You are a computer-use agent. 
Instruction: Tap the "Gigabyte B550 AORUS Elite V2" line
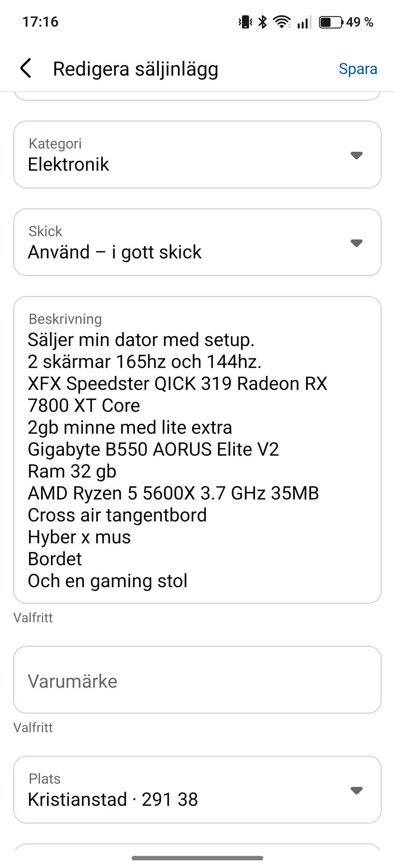click(x=153, y=449)
